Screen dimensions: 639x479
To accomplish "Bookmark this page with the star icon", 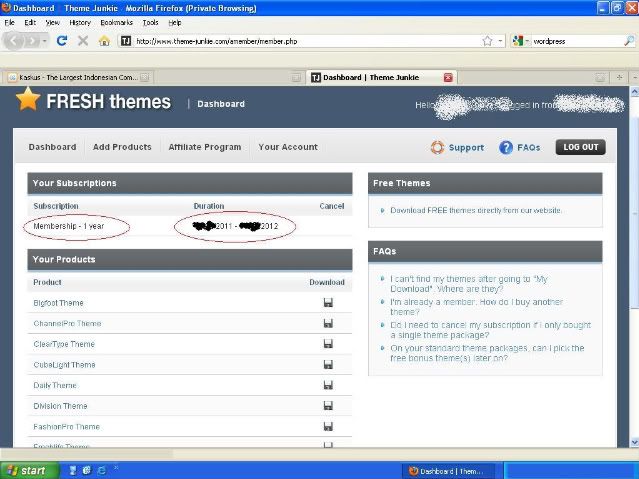I will [x=487, y=41].
